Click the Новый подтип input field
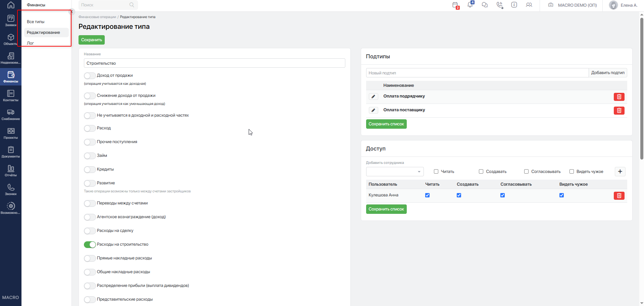 [x=477, y=73]
